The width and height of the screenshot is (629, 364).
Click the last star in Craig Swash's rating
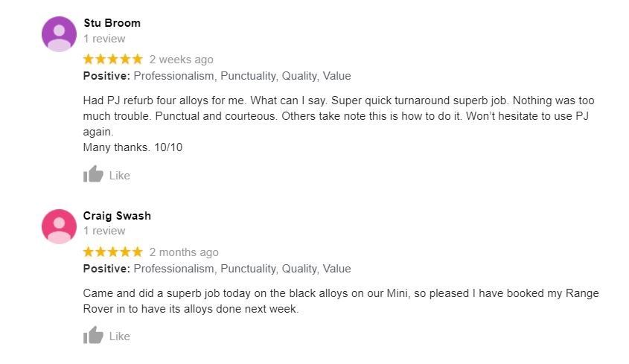[136, 252]
